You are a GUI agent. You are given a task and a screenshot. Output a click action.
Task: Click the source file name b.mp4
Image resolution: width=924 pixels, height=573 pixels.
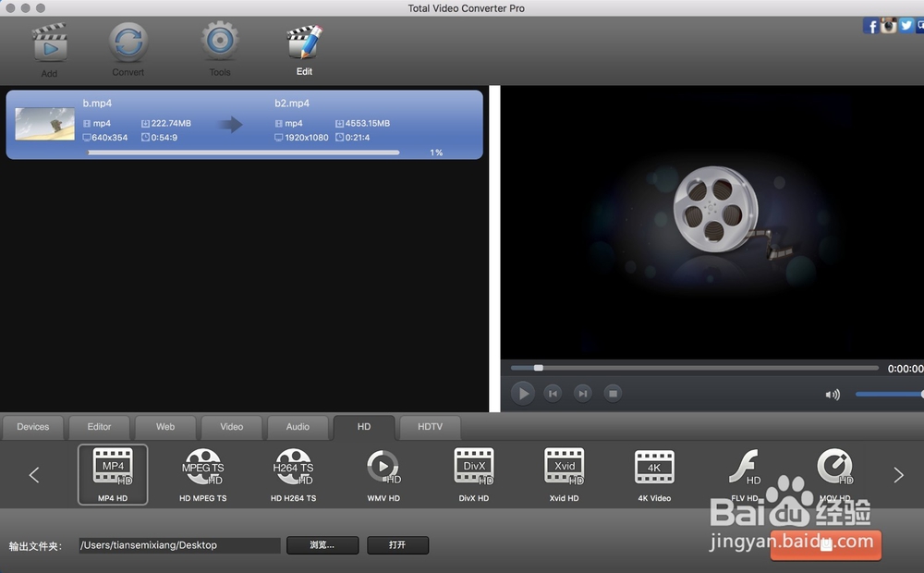(x=97, y=104)
